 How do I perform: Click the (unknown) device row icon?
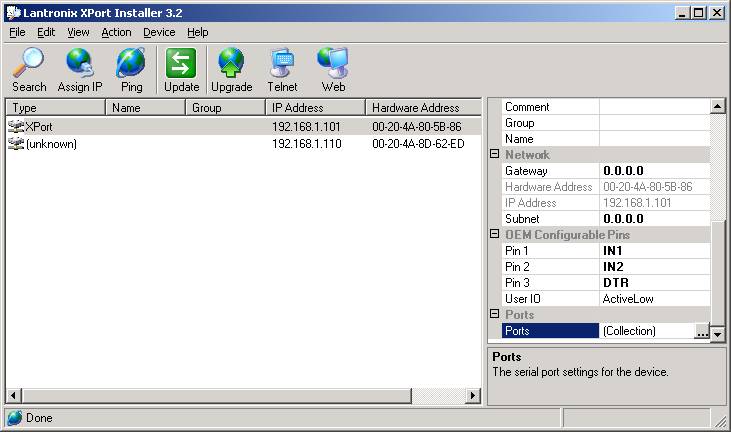point(16,144)
